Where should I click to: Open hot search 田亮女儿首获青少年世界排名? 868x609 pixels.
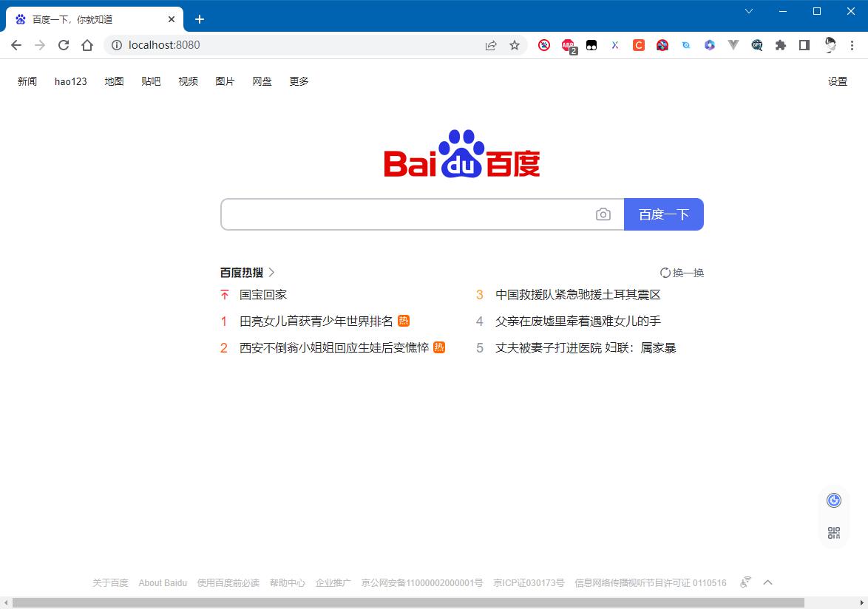coord(316,321)
